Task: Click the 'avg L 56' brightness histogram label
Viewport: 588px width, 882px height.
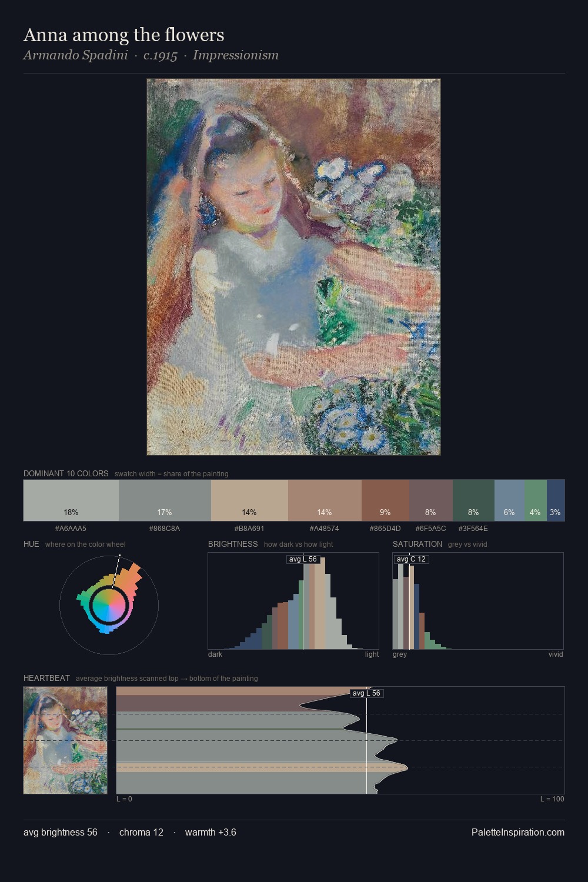Action: (x=303, y=559)
